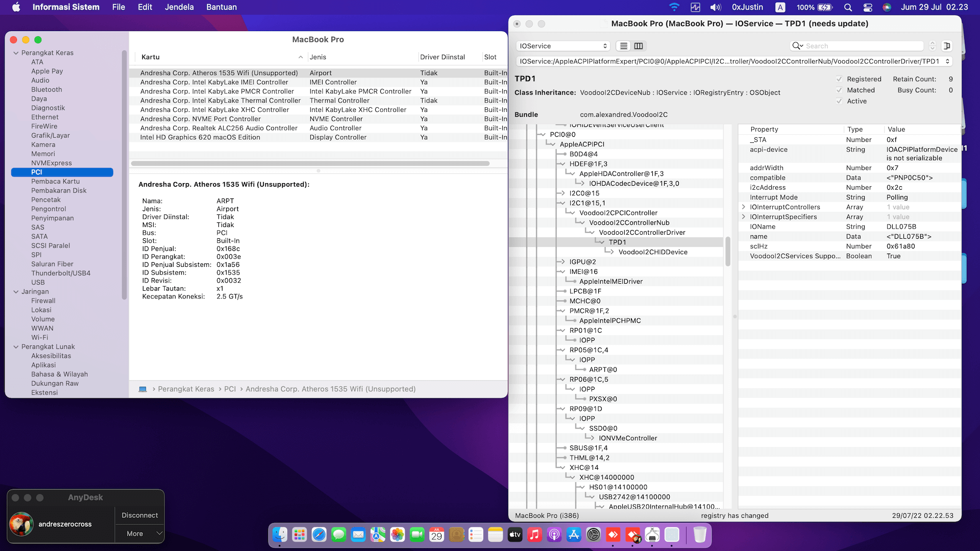The height and width of the screenshot is (551, 980).
Task: Toggle the Matched checkbox
Action: click(x=839, y=90)
